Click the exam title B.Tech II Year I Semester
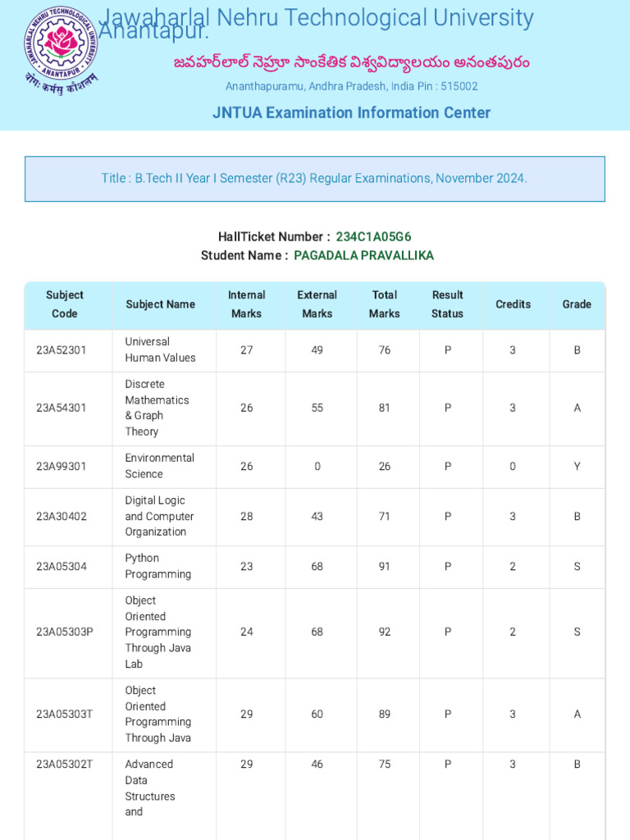The height and width of the screenshot is (840, 630). coord(314,178)
